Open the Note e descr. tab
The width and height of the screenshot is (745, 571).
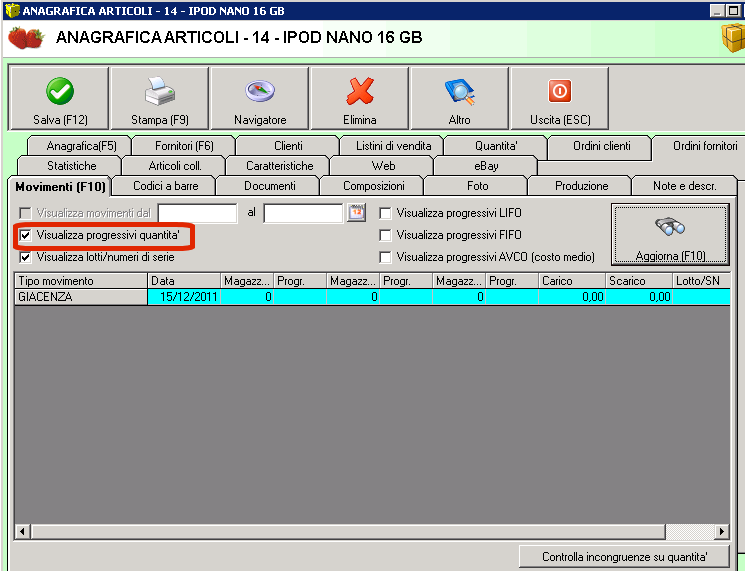[x=684, y=186]
